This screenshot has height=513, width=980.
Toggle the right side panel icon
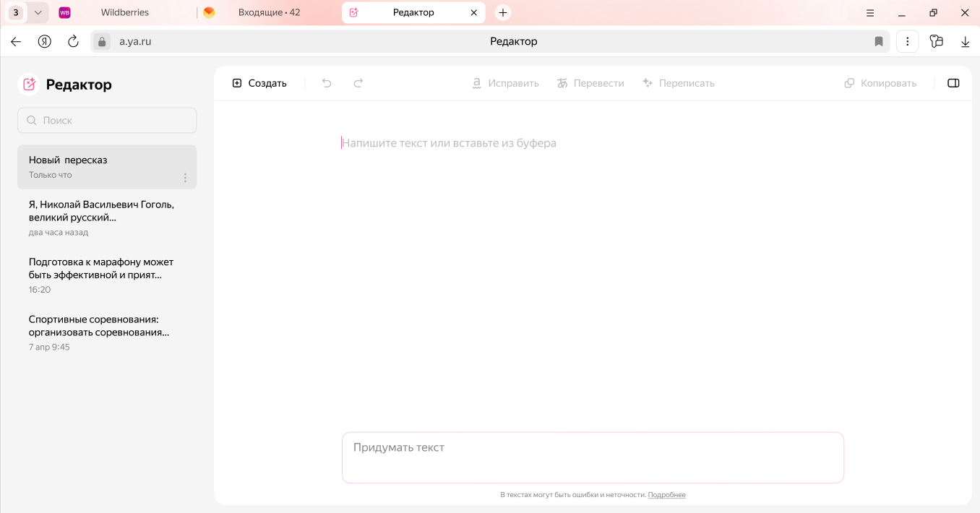[953, 83]
